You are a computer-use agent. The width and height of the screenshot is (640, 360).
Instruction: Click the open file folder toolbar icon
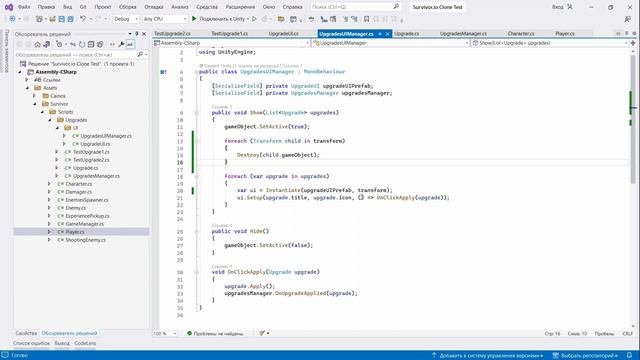pos(53,19)
